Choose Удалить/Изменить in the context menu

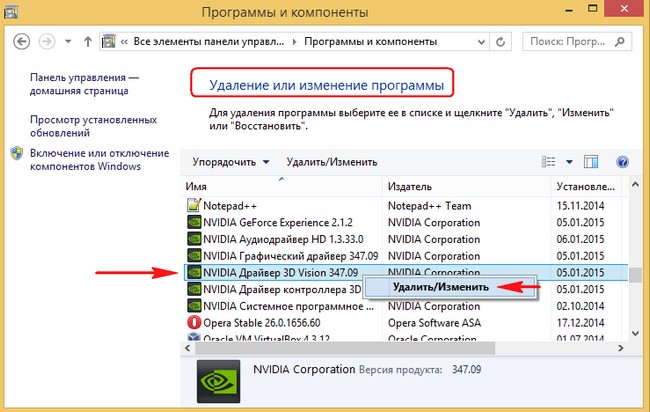pos(441,287)
